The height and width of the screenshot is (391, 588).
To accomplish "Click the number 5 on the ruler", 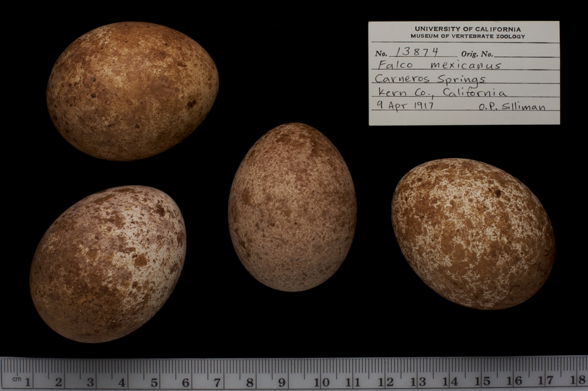I will (x=154, y=382).
